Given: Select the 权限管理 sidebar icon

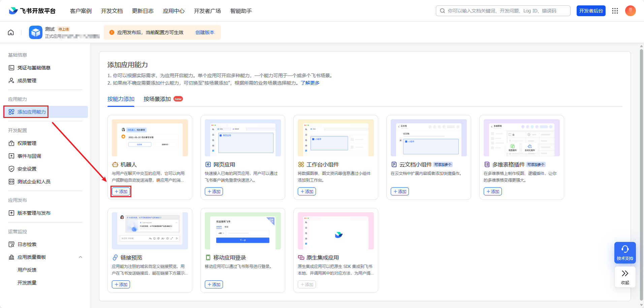Looking at the screenshot, I should (x=11, y=143).
